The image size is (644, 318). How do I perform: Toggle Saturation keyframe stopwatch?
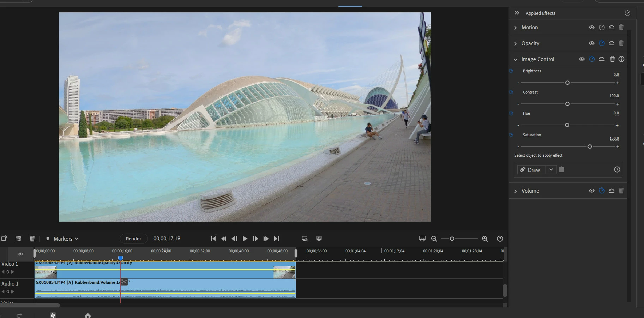tap(511, 135)
